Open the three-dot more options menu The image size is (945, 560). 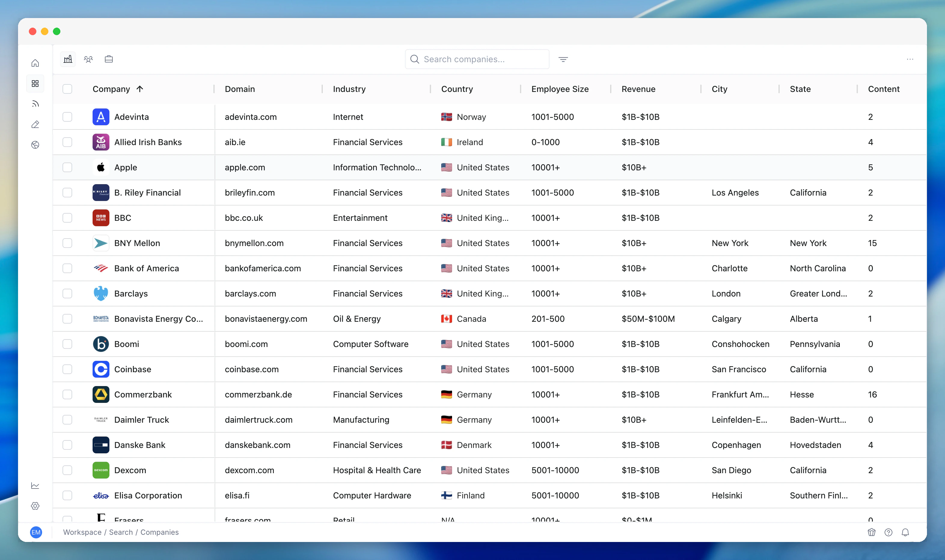[x=910, y=59]
